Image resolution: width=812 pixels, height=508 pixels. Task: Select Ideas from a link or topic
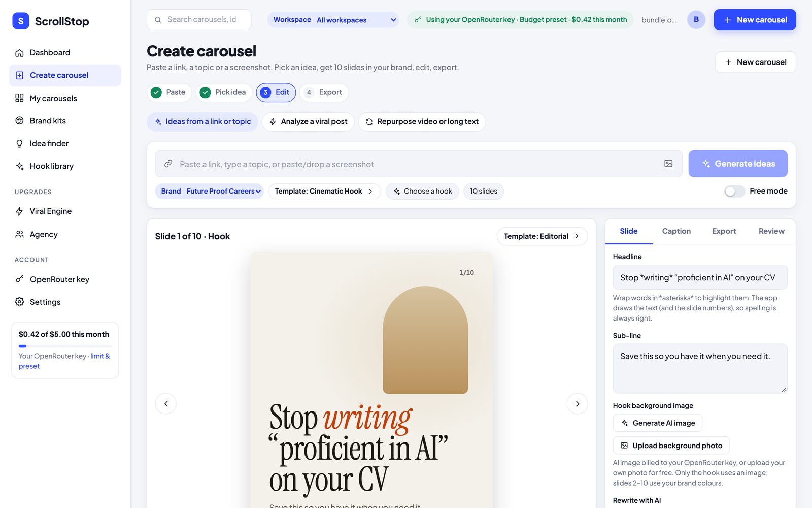click(202, 122)
